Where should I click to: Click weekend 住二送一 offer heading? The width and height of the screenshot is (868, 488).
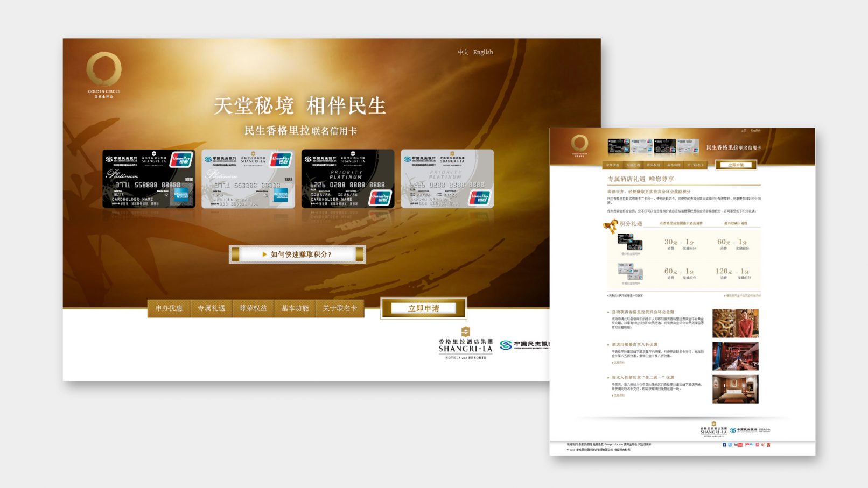[x=642, y=377]
